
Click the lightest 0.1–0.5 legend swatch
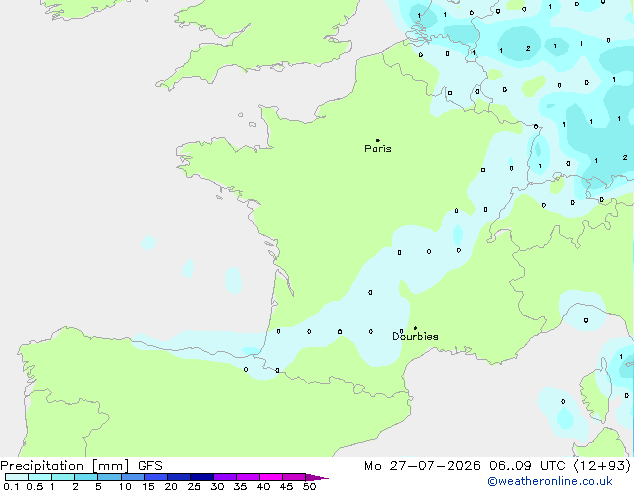coord(17,477)
